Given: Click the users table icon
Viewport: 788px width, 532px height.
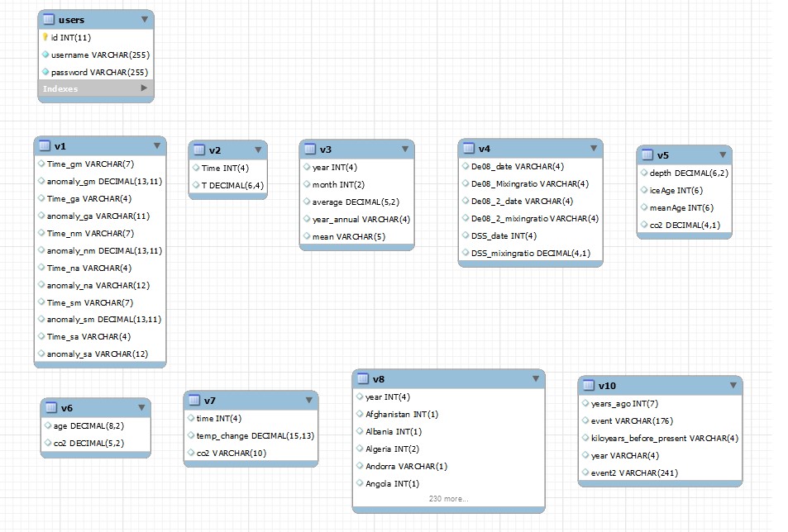Looking at the screenshot, I should [x=49, y=20].
